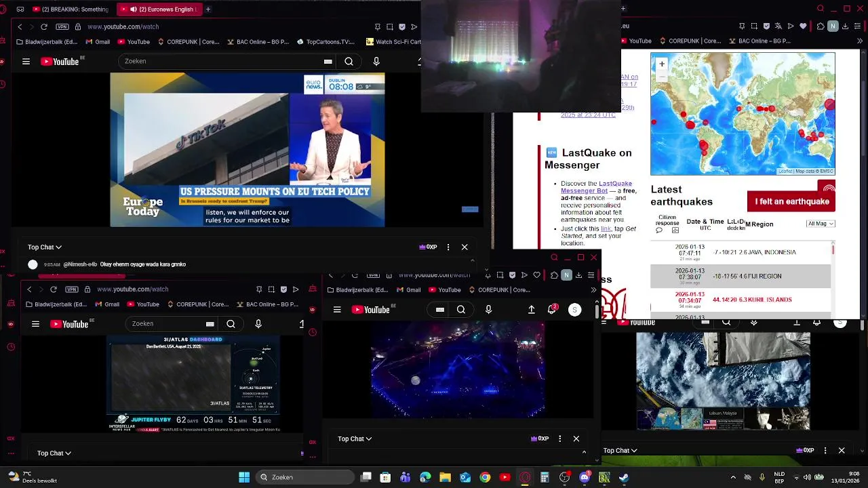Expand Top Chat dropdown under satellite video

coord(620,451)
